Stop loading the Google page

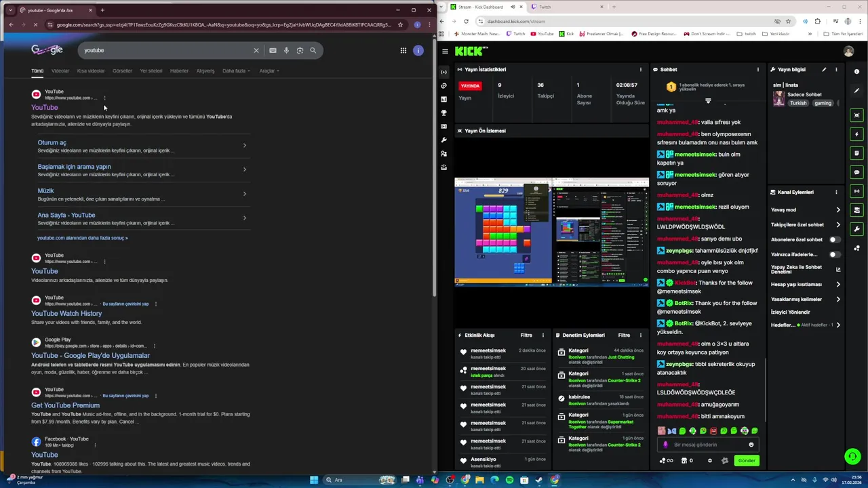34,24
